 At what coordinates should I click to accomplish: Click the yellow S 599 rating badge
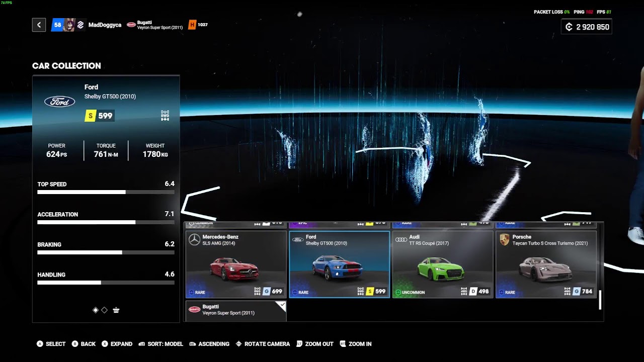(99, 116)
